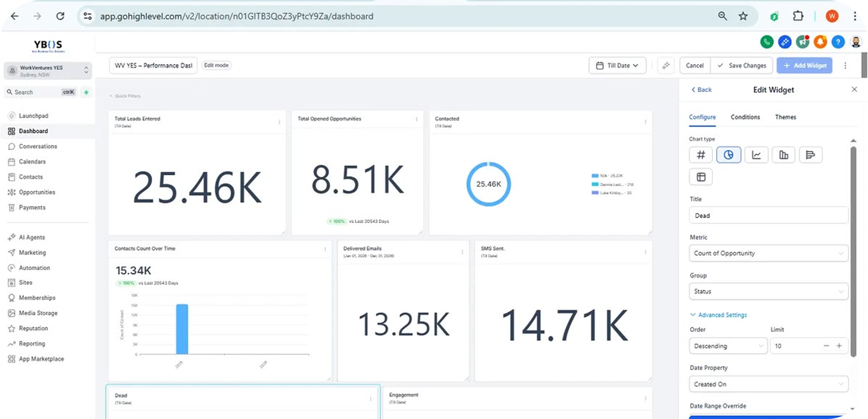The width and height of the screenshot is (868, 419).
Task: Open WorkVentures YES location switcher
Action: [x=48, y=71]
